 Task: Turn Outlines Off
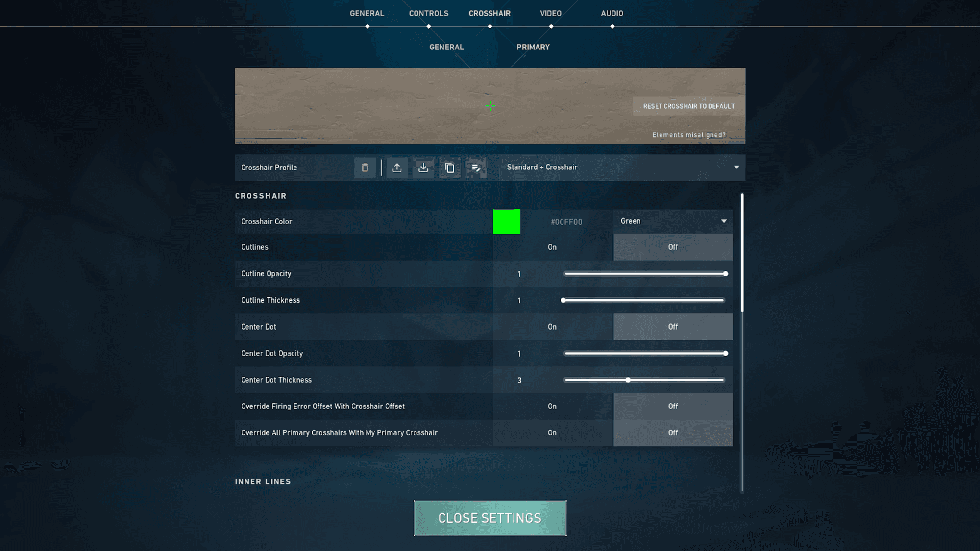673,247
